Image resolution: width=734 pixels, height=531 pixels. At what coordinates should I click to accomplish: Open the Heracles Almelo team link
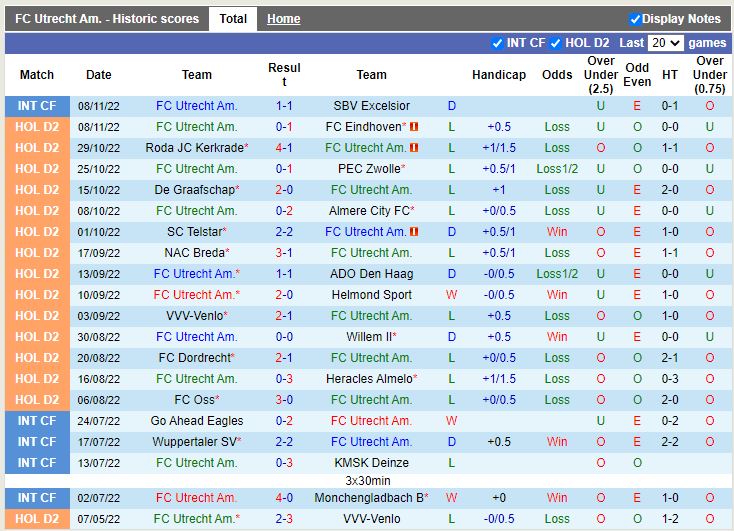point(369,379)
